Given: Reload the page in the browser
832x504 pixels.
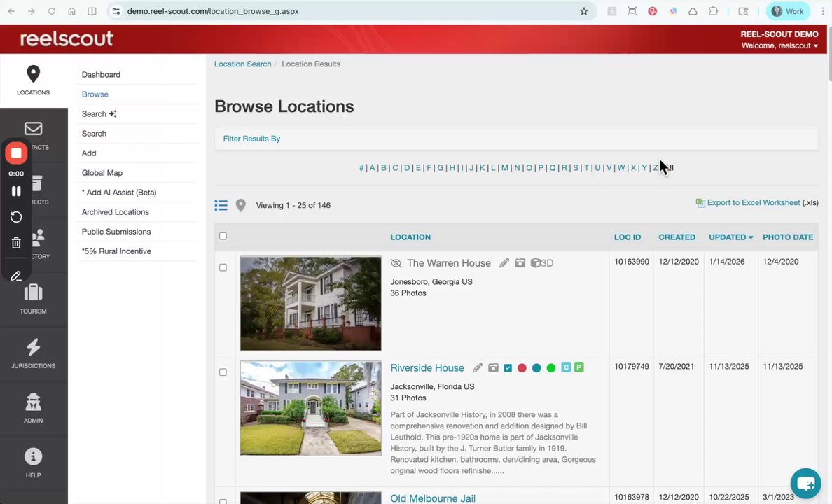Looking at the screenshot, I should click(51, 11).
